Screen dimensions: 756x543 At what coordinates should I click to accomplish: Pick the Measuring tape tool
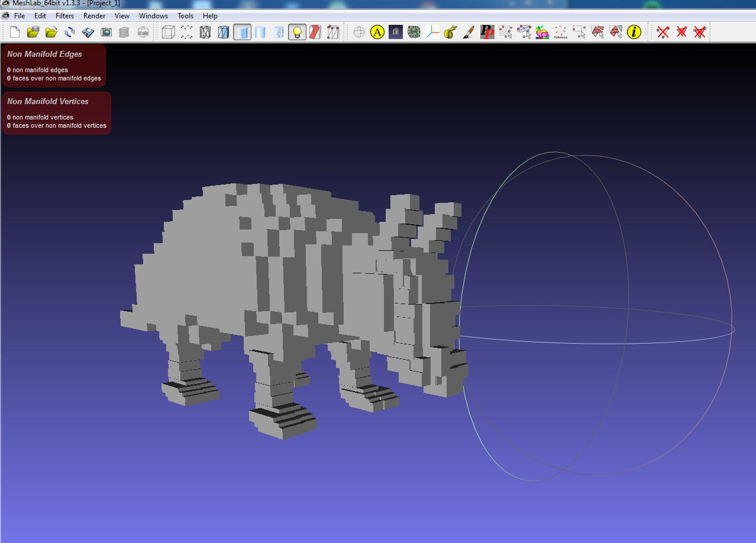pyautogui.click(x=451, y=32)
